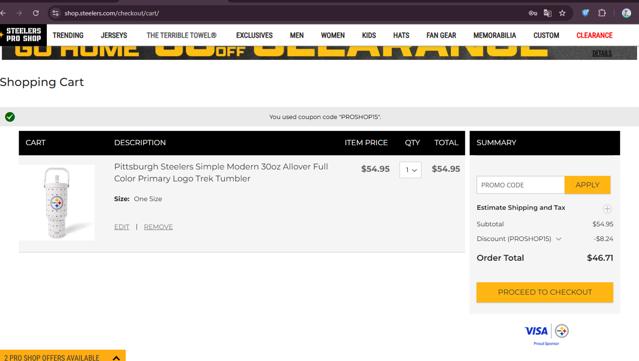Open the Men menu

[x=297, y=35]
